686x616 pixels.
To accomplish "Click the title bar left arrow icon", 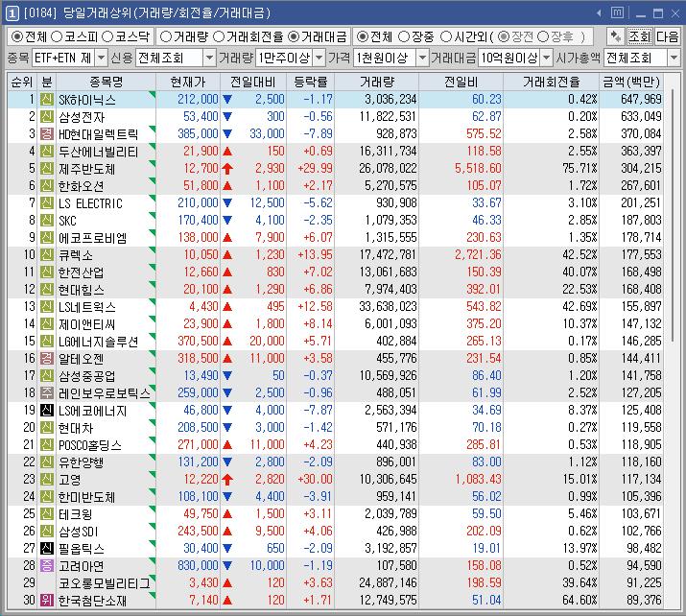I will pos(599,13).
